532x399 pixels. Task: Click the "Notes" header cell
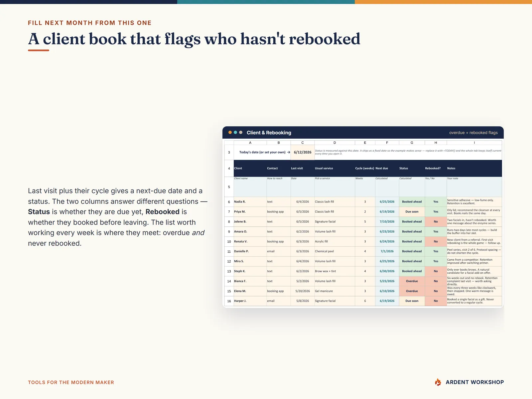[474, 168]
